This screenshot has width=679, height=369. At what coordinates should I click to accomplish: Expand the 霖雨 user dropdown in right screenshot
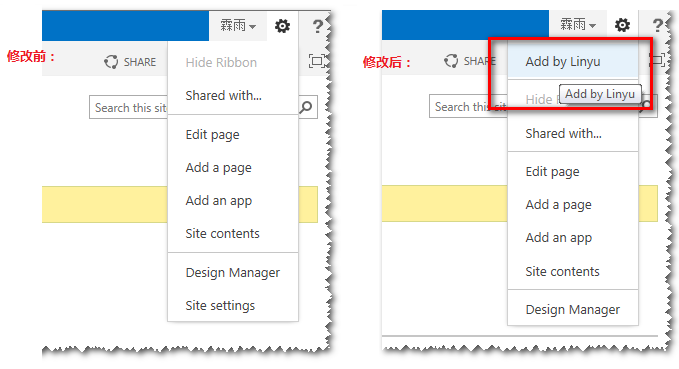click(578, 25)
